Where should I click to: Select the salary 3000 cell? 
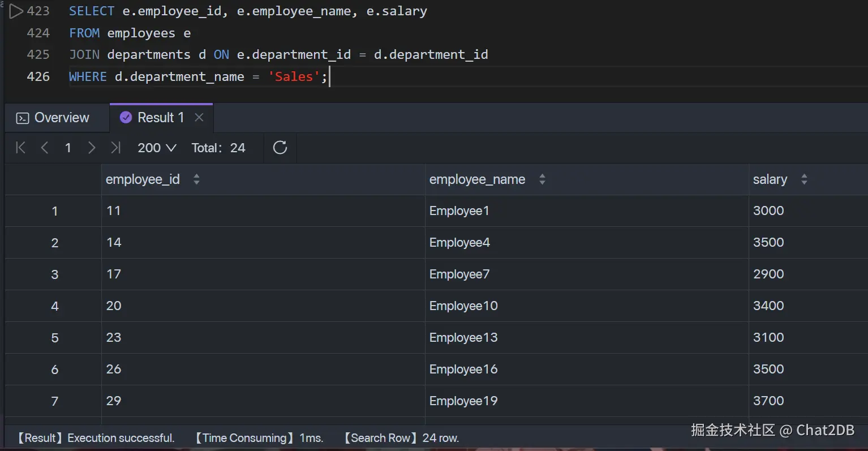pos(809,211)
